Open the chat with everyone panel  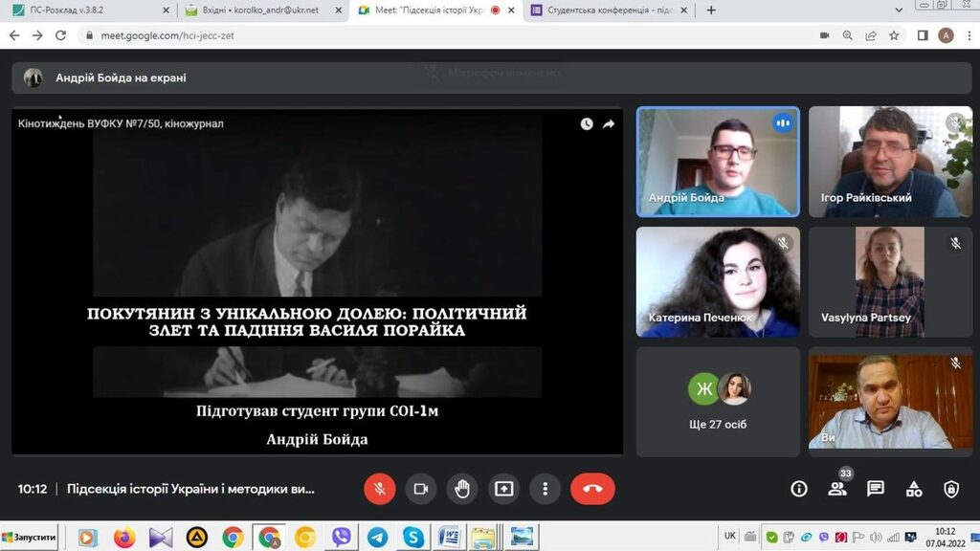875,489
